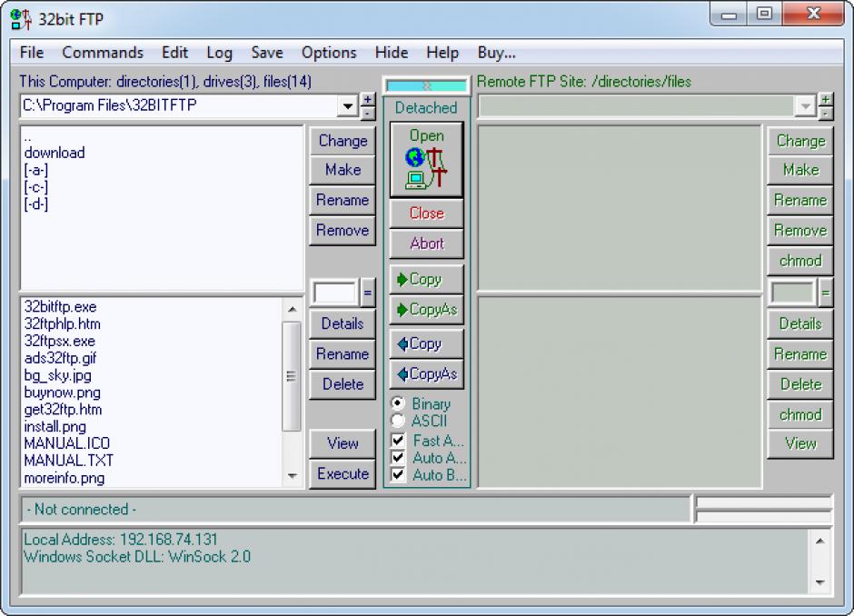Viewport: 854px width, 616px height.
Task: Click remote file Delete button
Action: [x=800, y=384]
